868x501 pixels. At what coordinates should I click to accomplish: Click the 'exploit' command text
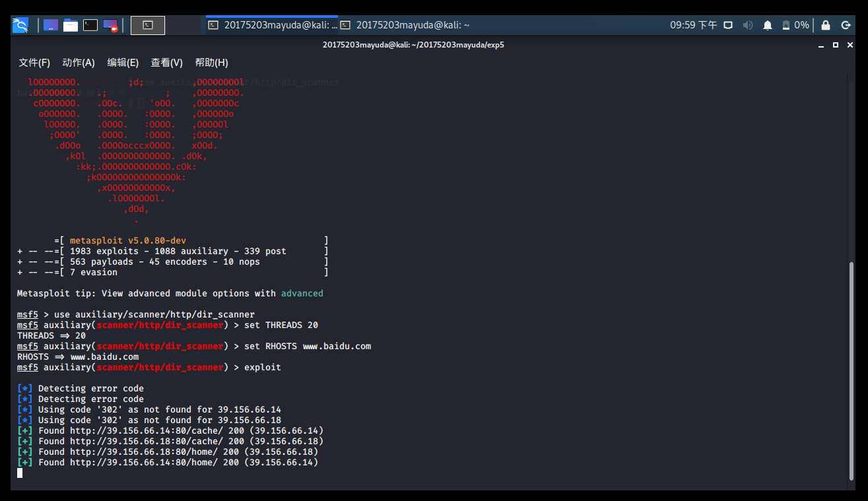263,368
